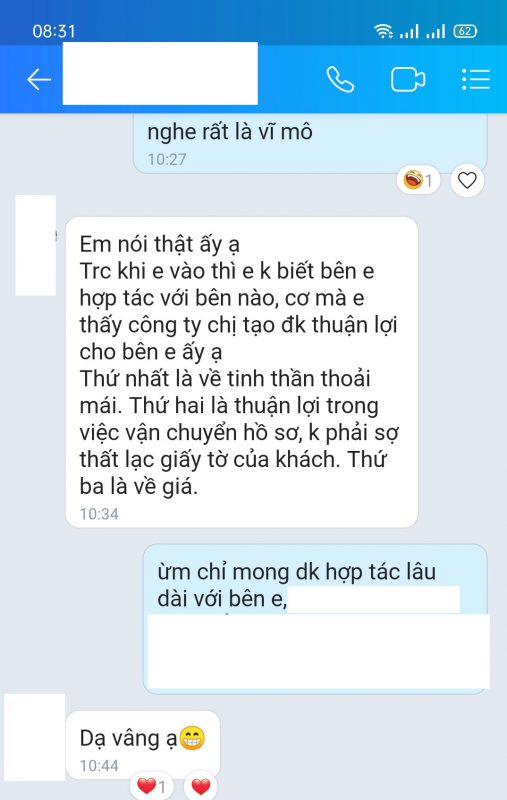
Task: Open the laughing emoji reaction count
Action: click(x=418, y=180)
